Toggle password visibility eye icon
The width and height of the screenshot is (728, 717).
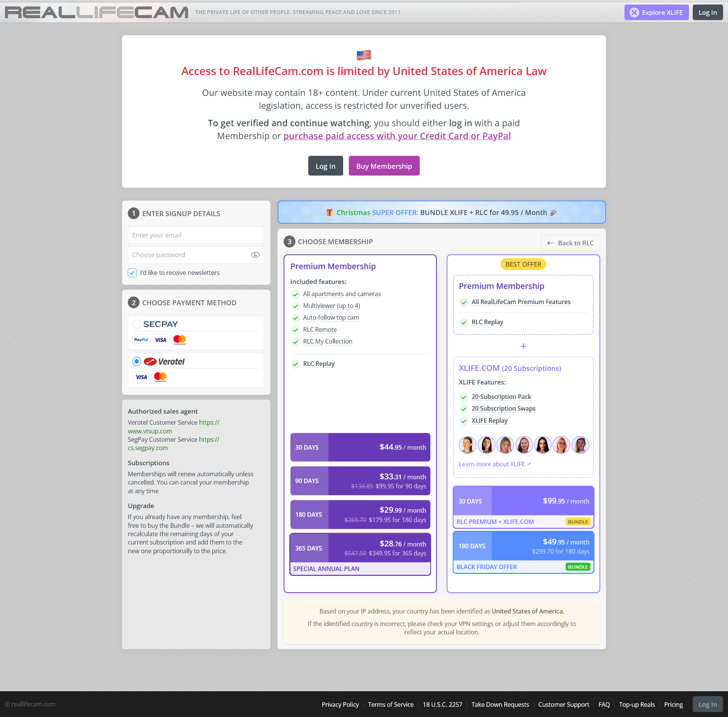tap(255, 255)
